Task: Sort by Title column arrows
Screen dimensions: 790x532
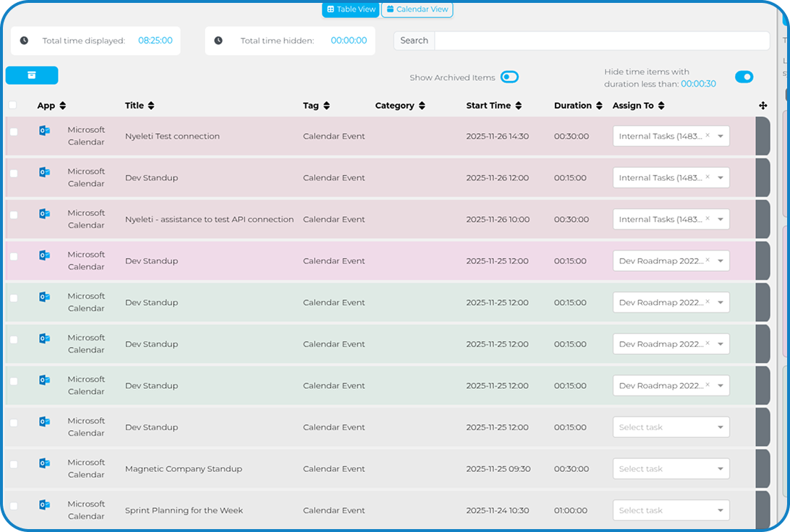Action: (151, 106)
